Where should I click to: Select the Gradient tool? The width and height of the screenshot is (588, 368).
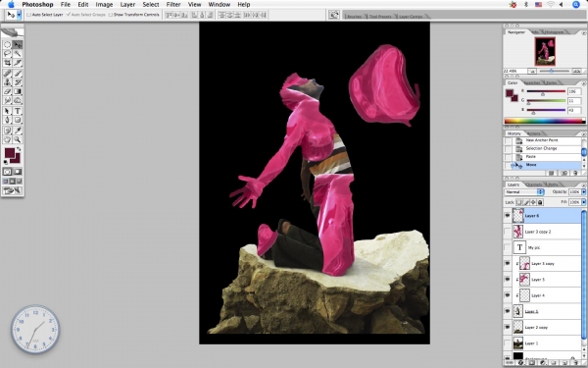coord(18,91)
